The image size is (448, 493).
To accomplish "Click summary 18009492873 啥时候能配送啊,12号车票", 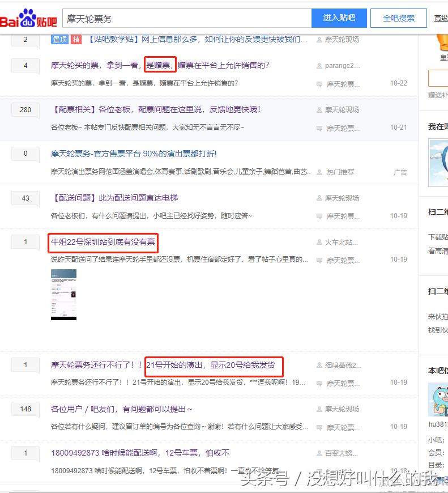I will tap(165, 471).
